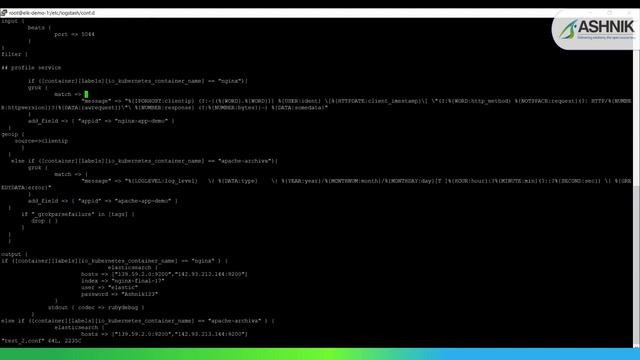Click the "output {" line

(x=14, y=254)
